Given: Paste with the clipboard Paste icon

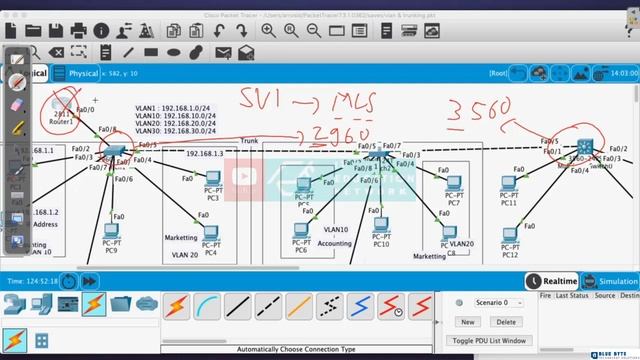Looking at the screenshot, I should coord(196,31).
